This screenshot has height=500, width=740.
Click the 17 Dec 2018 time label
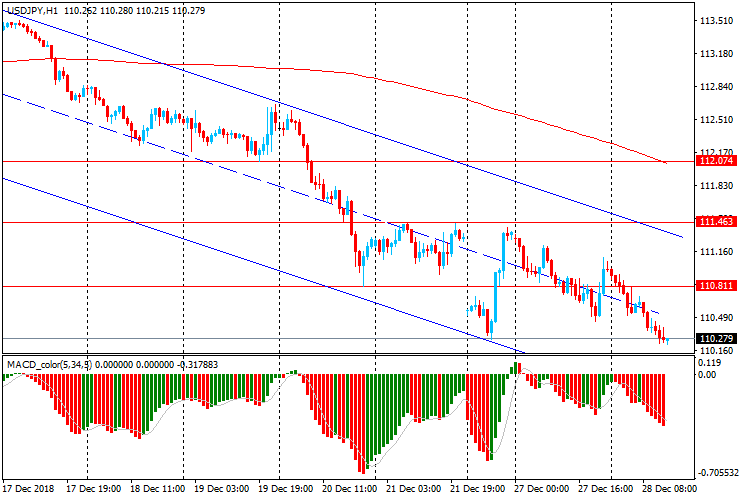29,488
